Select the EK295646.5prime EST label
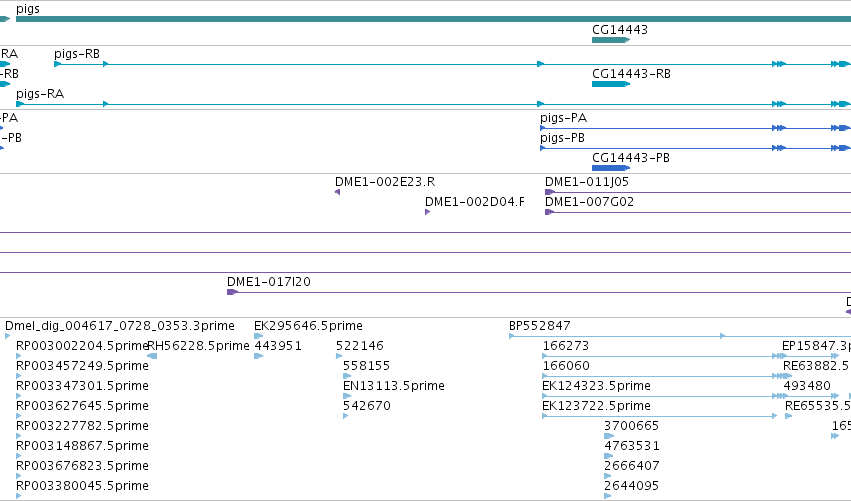 pos(308,326)
